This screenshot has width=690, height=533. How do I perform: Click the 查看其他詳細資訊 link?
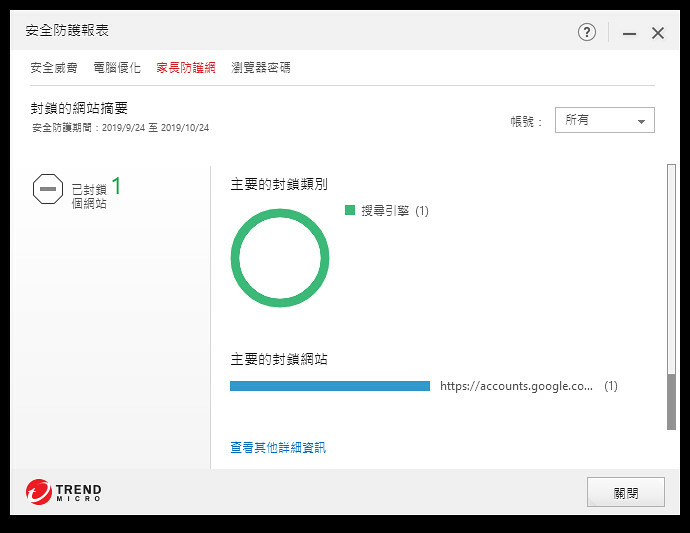pos(278,448)
